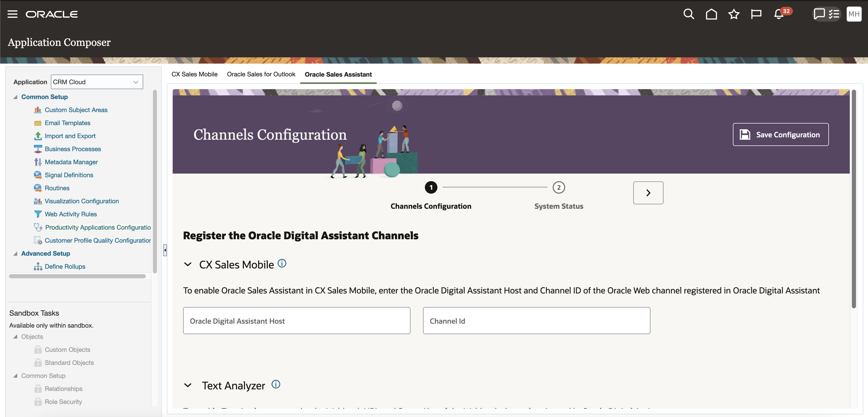This screenshot has width=868, height=417.
Task: Click the search magnifier icon
Action: [x=688, y=14]
